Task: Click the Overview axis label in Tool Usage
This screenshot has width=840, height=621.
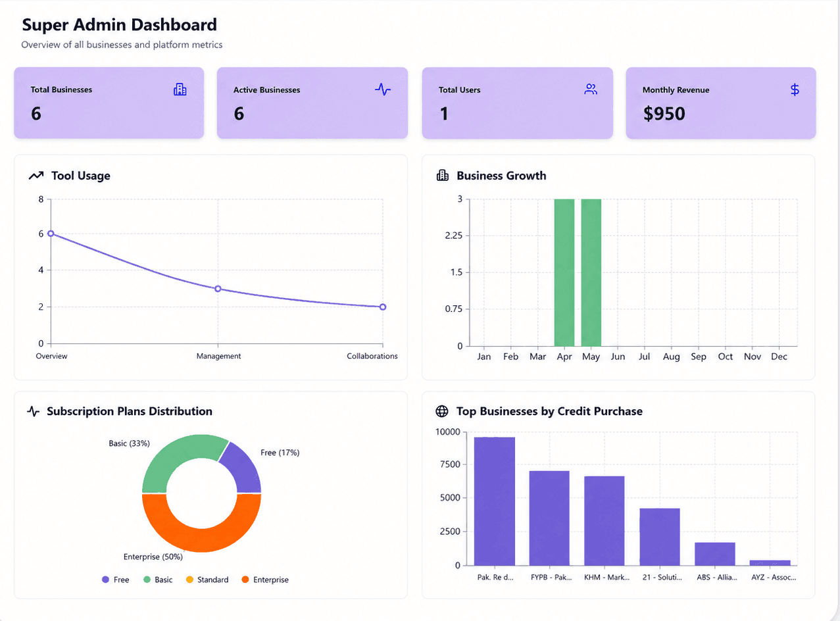Action: click(x=51, y=356)
